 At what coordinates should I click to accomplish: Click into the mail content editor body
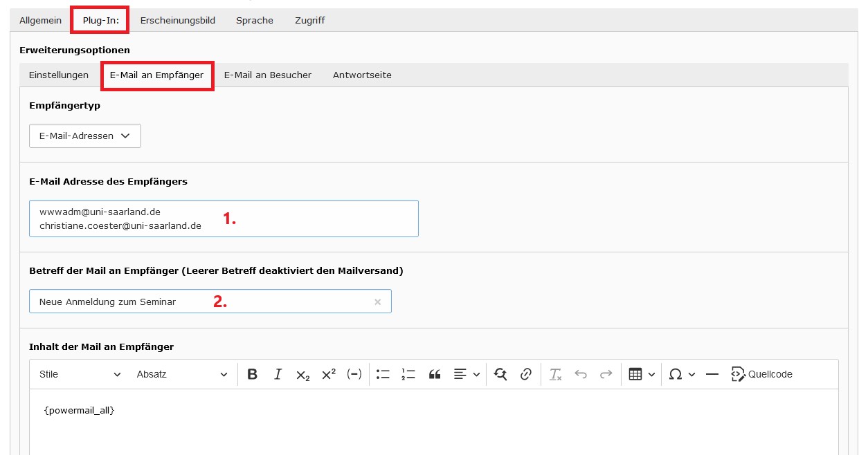434,422
